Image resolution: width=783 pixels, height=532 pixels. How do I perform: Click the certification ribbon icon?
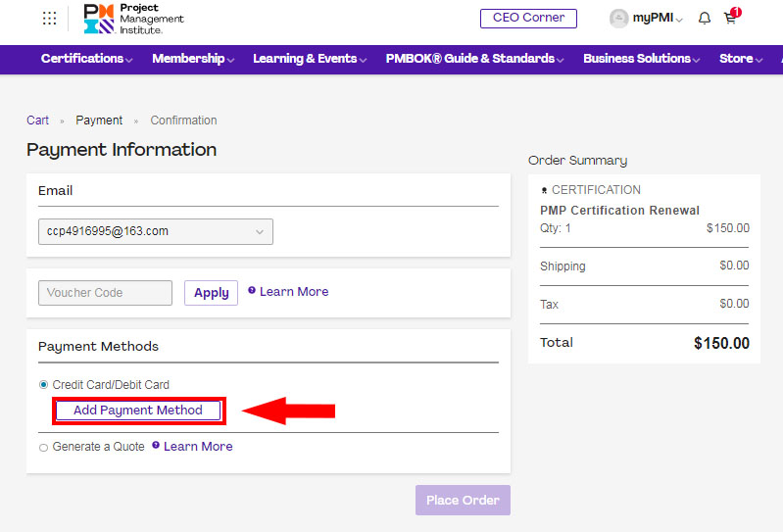(x=544, y=190)
